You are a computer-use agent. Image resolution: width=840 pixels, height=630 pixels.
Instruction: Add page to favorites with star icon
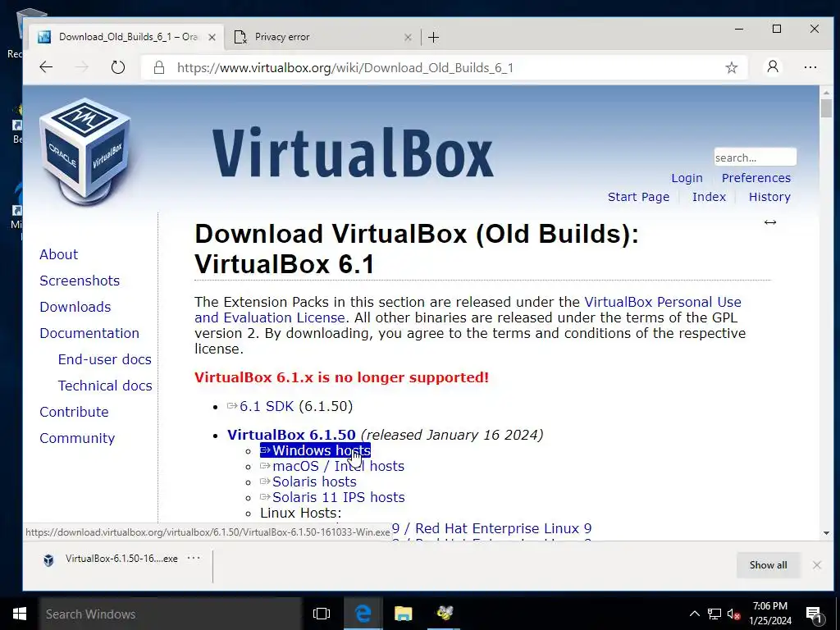[x=731, y=67]
